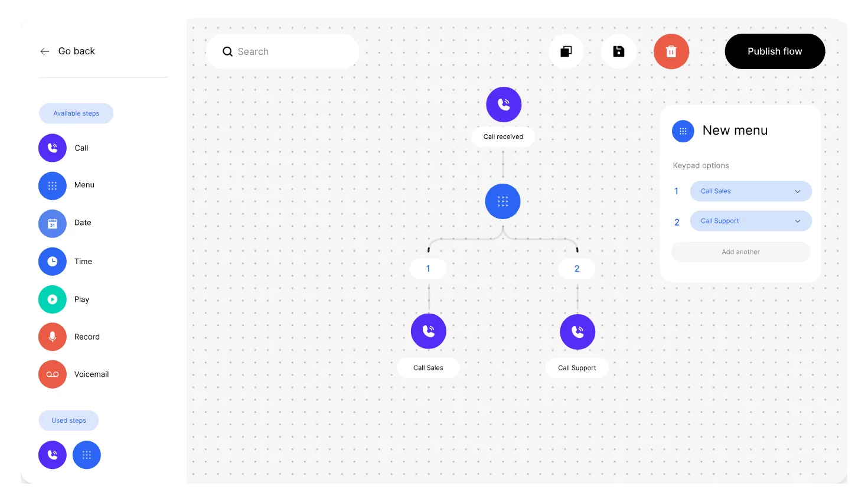Delete with the red trash icon

[x=671, y=51]
